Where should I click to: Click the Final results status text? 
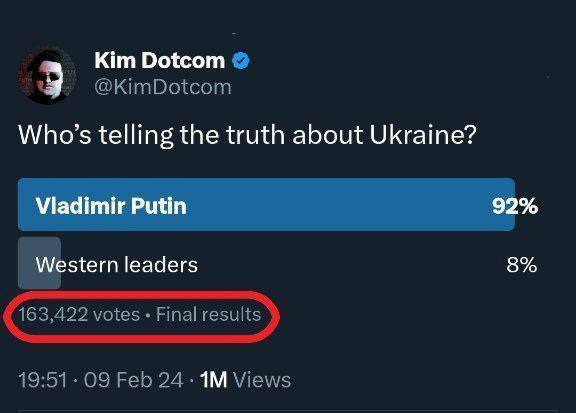[x=208, y=315]
